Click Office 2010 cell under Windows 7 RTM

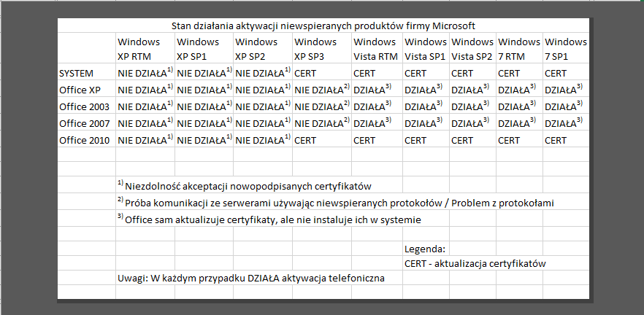click(520, 140)
